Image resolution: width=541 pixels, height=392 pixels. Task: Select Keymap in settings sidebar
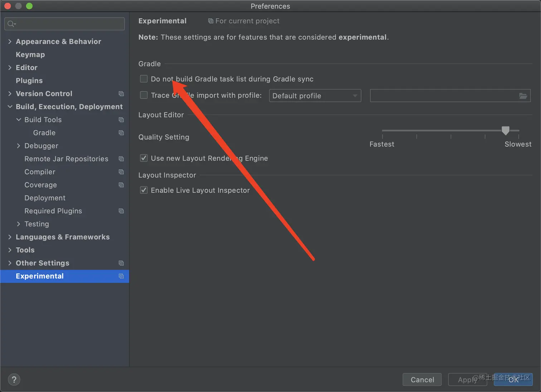30,54
